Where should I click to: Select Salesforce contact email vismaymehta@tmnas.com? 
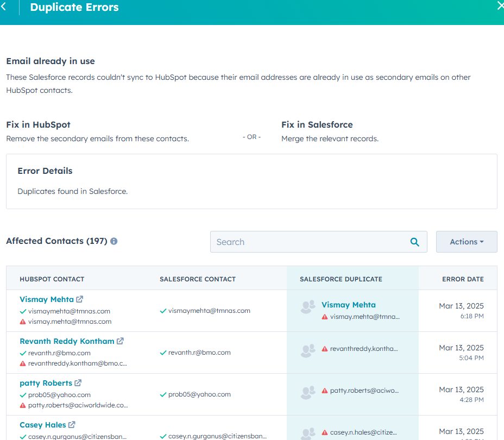pos(209,311)
